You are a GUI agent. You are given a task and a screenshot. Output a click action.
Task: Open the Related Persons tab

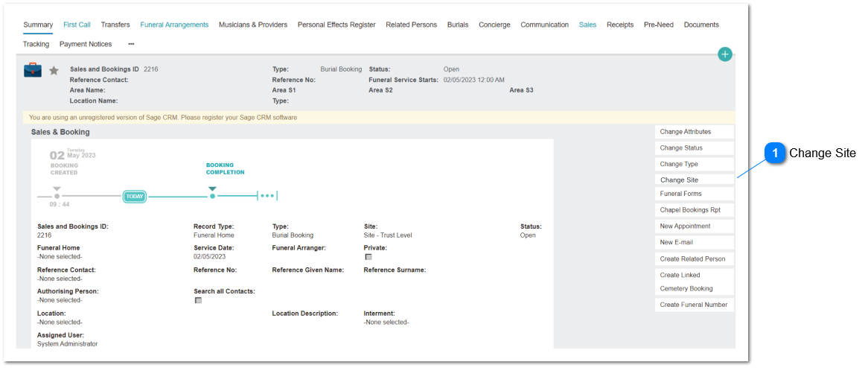tap(412, 25)
